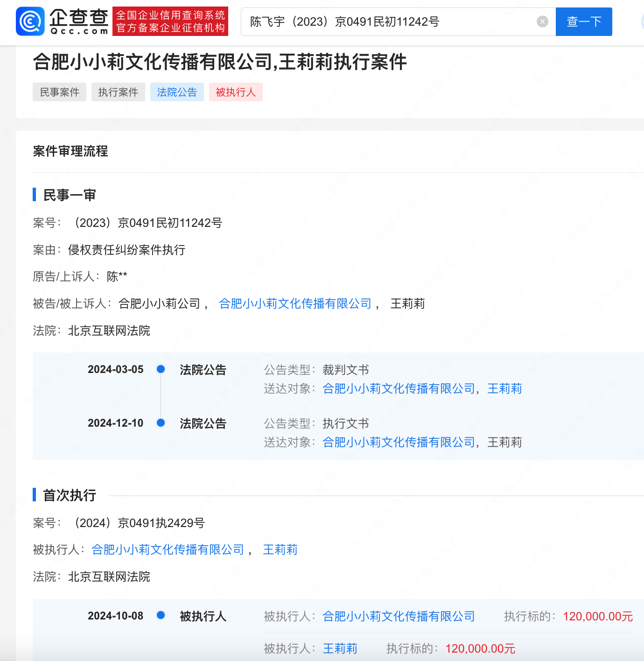Click the blue timeline dot for 2024-12-10
Image resolution: width=644 pixels, height=661 pixels.
click(x=161, y=423)
